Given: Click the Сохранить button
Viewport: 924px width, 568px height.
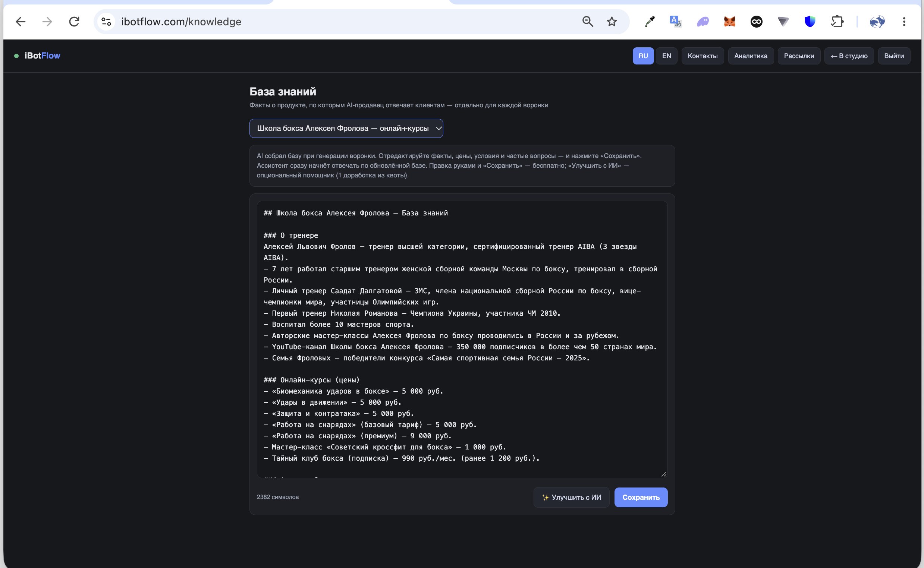Looking at the screenshot, I should (641, 498).
